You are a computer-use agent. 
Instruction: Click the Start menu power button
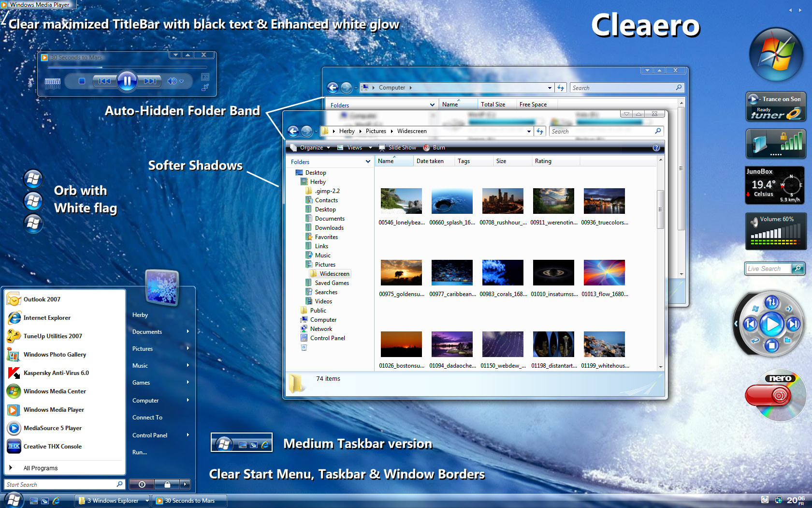point(142,484)
